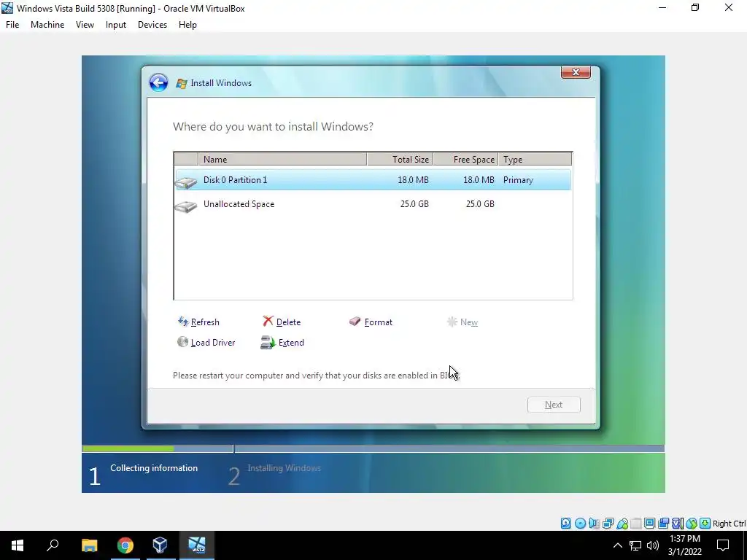Click the Next button

click(554, 405)
